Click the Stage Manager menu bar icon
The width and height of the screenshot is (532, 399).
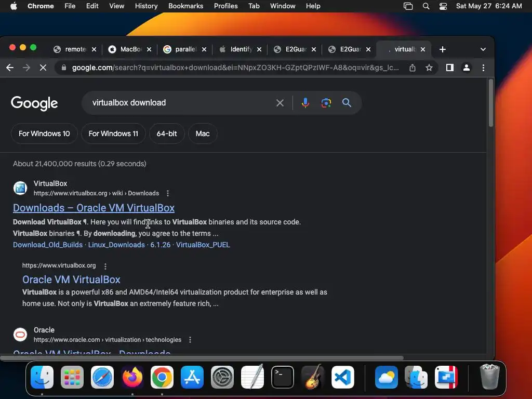point(408,6)
